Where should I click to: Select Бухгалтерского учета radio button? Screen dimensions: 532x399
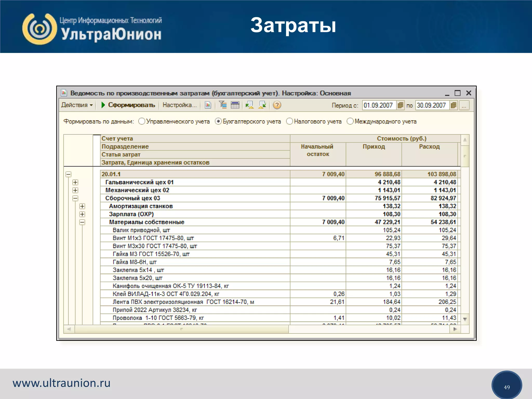[218, 121]
